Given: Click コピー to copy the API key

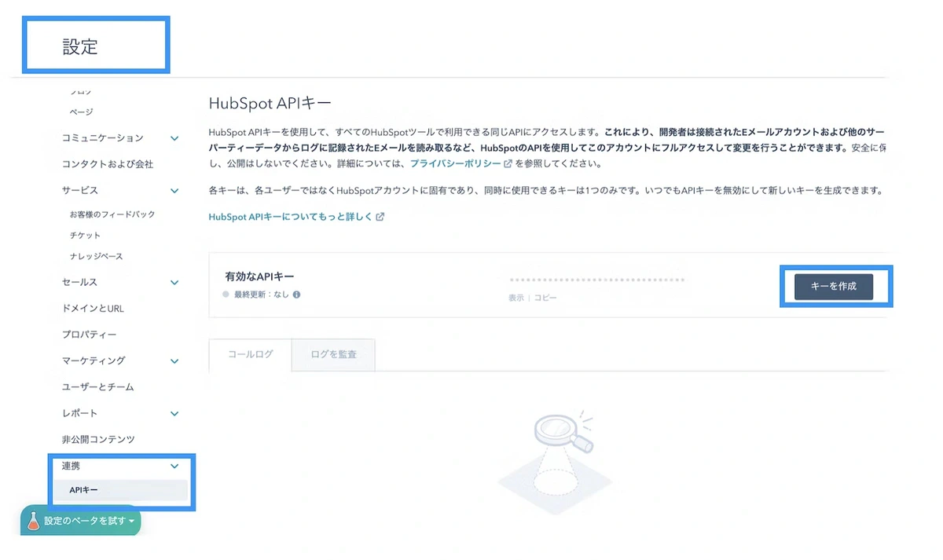Looking at the screenshot, I should point(545,298).
